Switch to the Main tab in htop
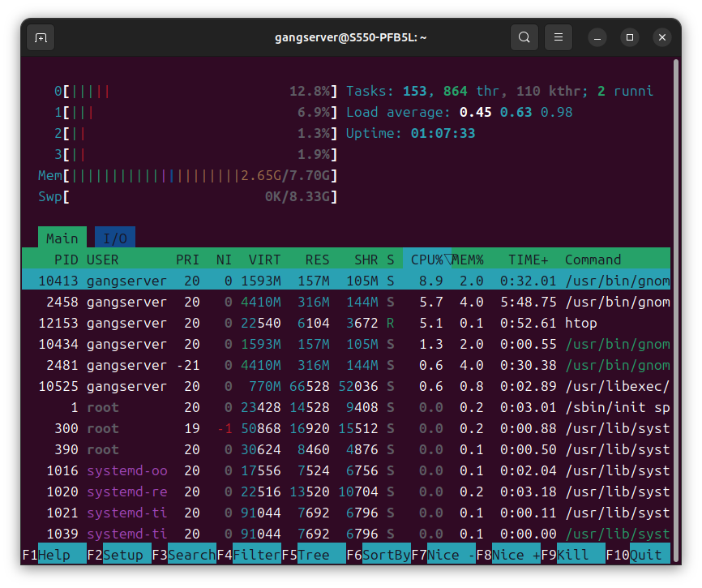 (x=62, y=238)
